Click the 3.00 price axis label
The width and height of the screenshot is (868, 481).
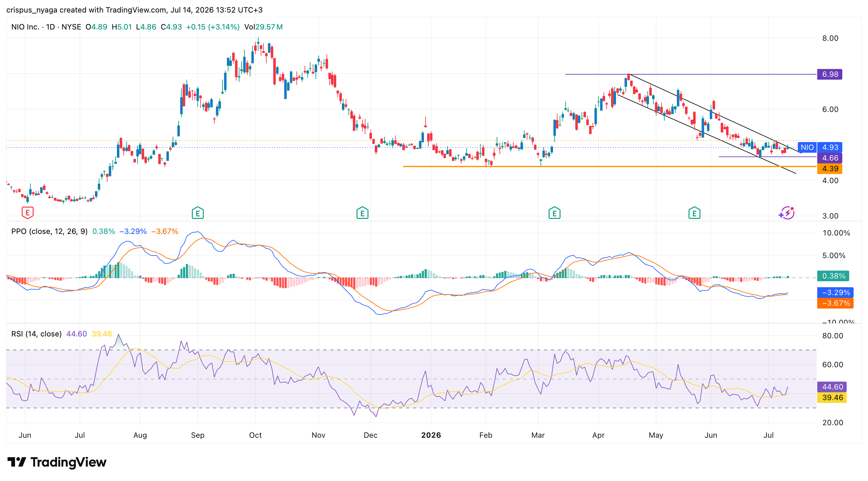point(830,216)
